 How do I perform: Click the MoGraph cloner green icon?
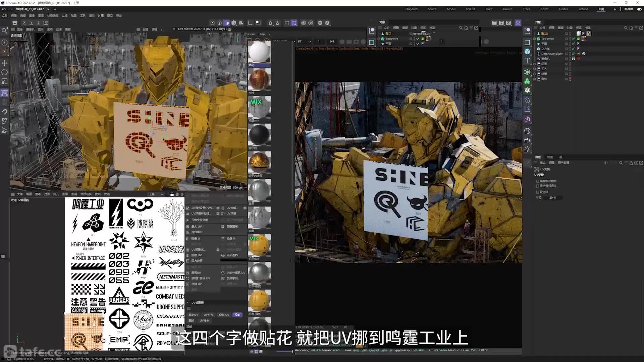[x=527, y=81]
